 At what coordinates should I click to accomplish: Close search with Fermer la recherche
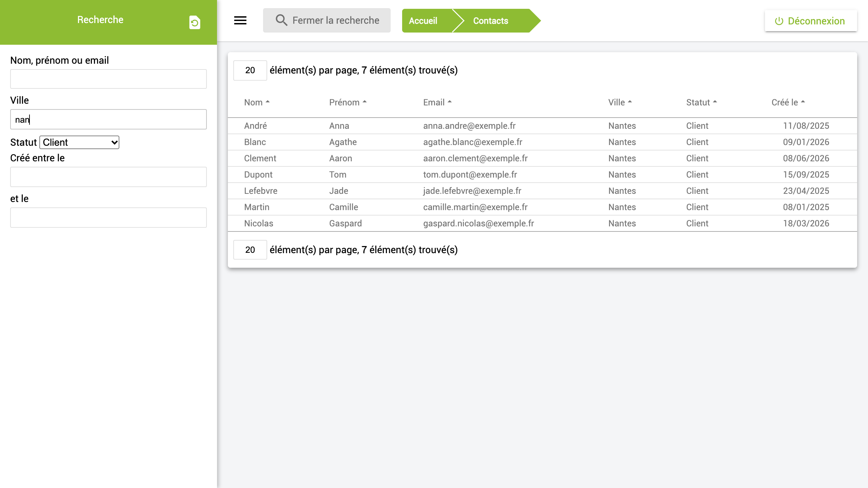pyautogui.click(x=327, y=20)
